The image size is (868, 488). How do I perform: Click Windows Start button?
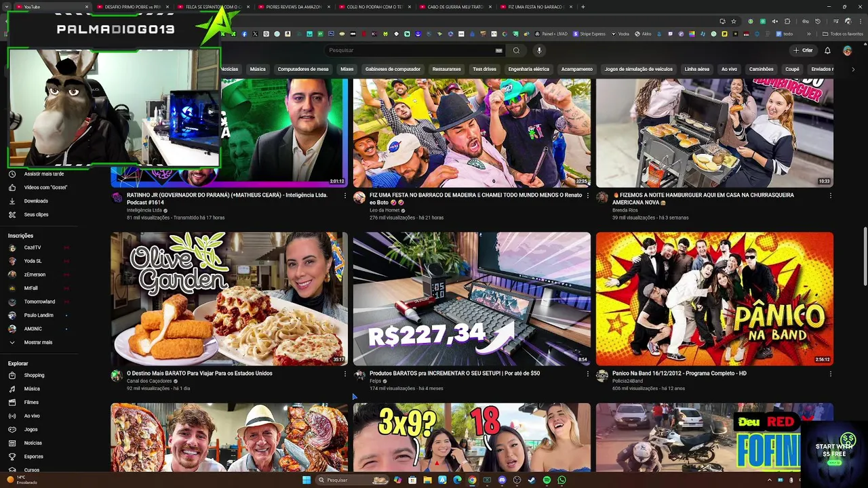(x=307, y=480)
